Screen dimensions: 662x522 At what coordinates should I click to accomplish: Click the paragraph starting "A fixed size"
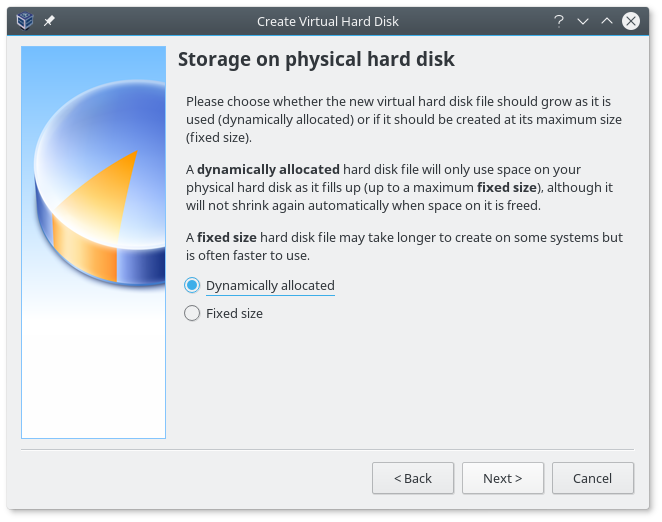coord(404,246)
